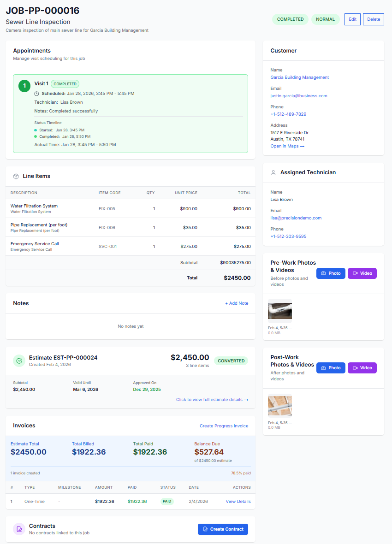Open the Garcia Building Management customer link

[x=299, y=77]
